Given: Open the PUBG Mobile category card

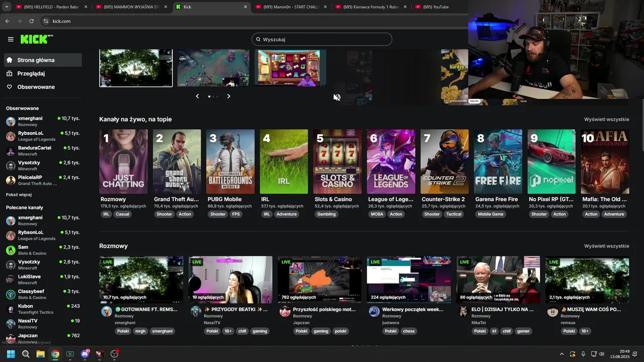Looking at the screenshot, I should coord(230,161).
